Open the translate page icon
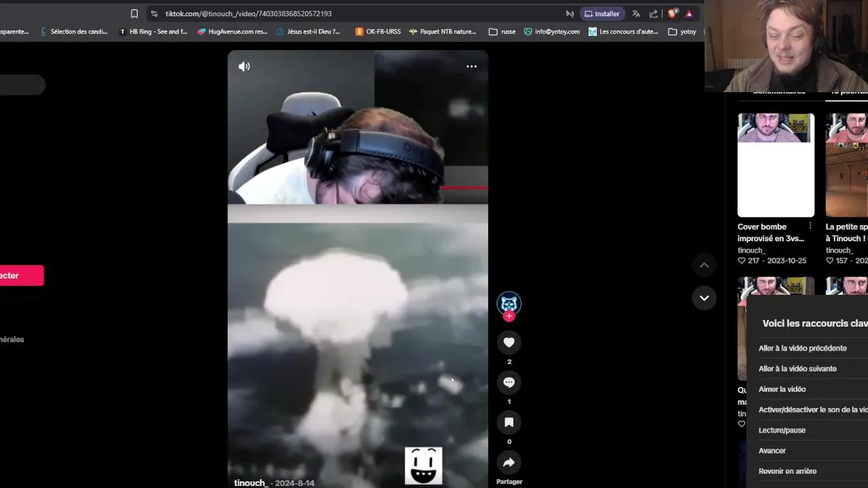This screenshot has height=488, width=868. click(636, 14)
